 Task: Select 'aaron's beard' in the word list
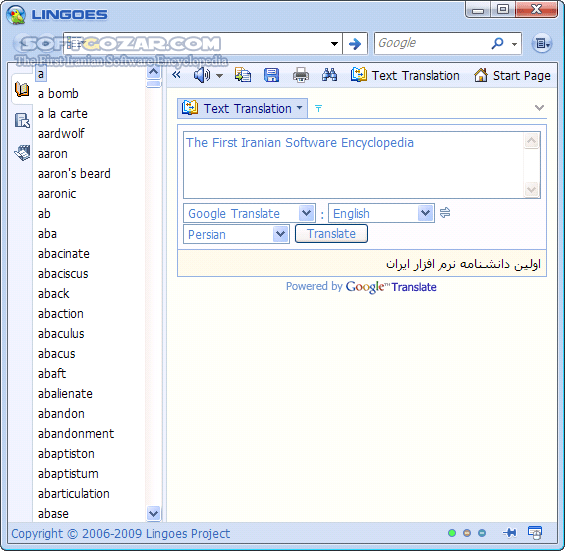click(x=74, y=174)
